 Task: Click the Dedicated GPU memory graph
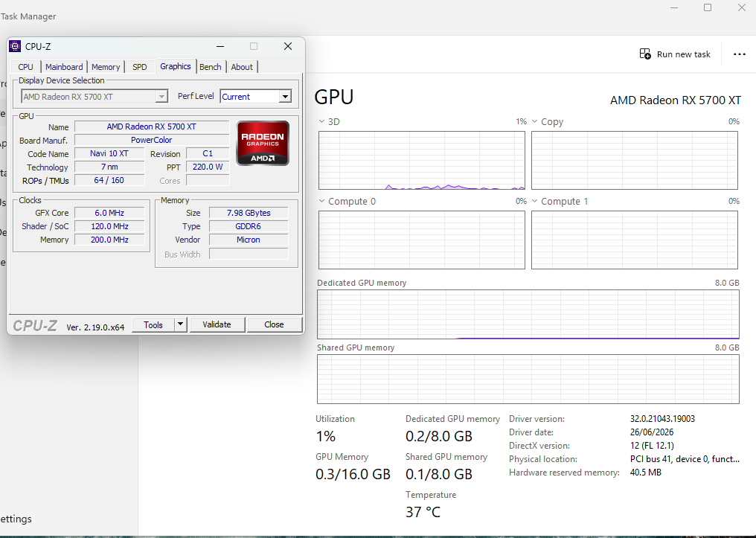(x=528, y=314)
